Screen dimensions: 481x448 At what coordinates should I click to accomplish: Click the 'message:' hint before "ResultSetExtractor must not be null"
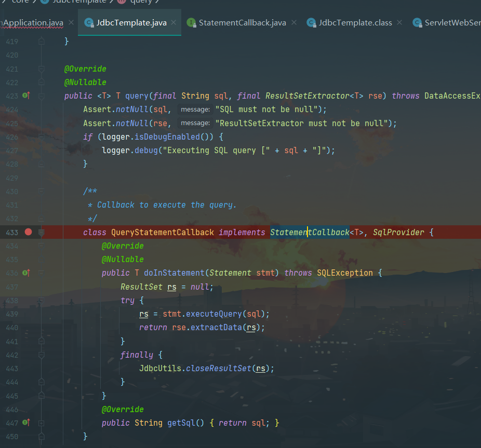tap(195, 123)
